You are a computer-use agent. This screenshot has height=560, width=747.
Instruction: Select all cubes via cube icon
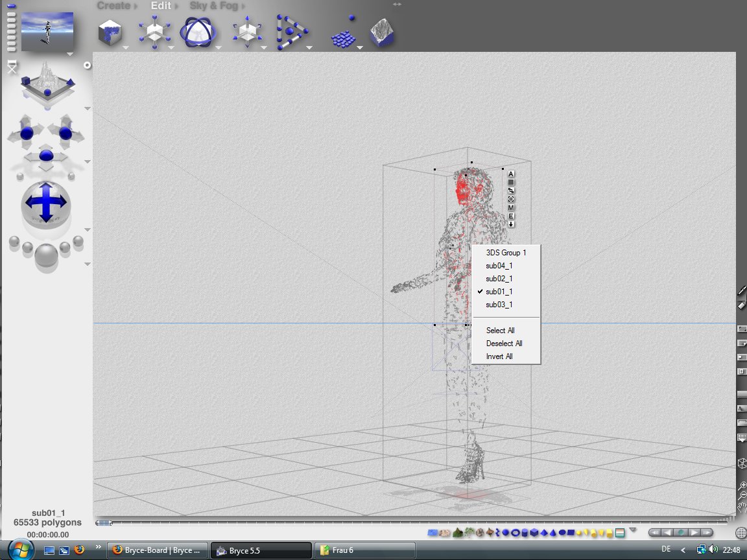click(534, 532)
